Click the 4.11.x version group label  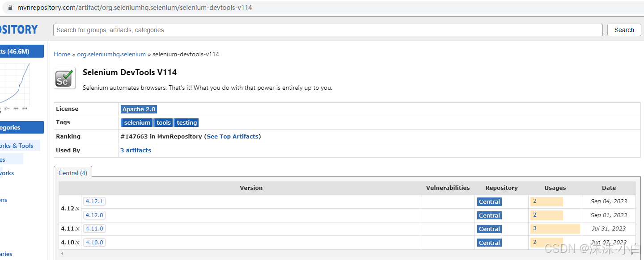tap(70, 229)
